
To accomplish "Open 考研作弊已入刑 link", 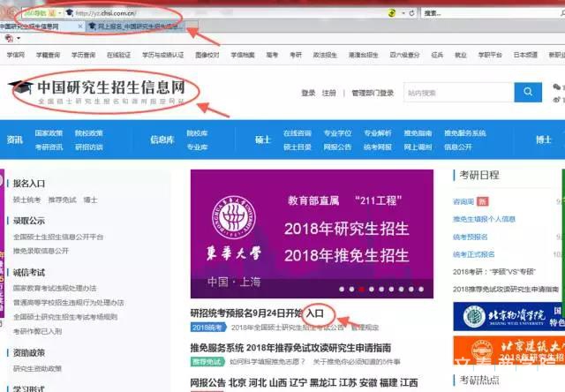I will tap(37, 331).
